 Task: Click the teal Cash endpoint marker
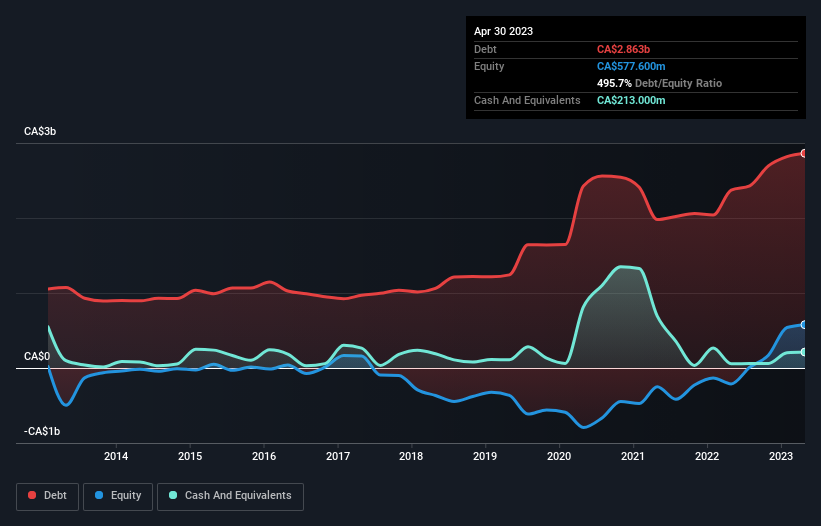point(804,352)
